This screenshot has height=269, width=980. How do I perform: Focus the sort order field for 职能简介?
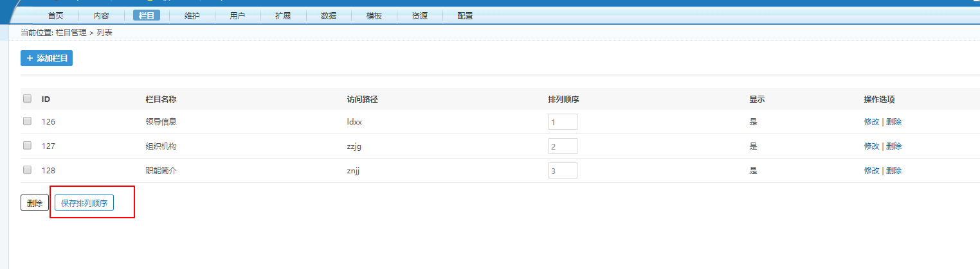563,170
